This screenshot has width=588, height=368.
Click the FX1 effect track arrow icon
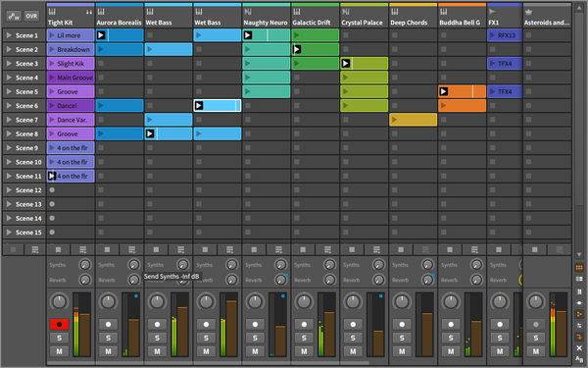coord(492,12)
